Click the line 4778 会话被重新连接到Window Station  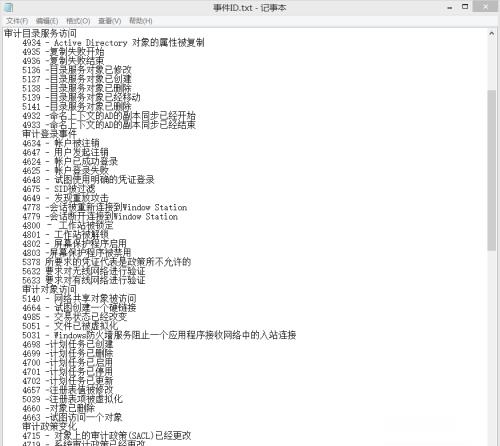105,207
